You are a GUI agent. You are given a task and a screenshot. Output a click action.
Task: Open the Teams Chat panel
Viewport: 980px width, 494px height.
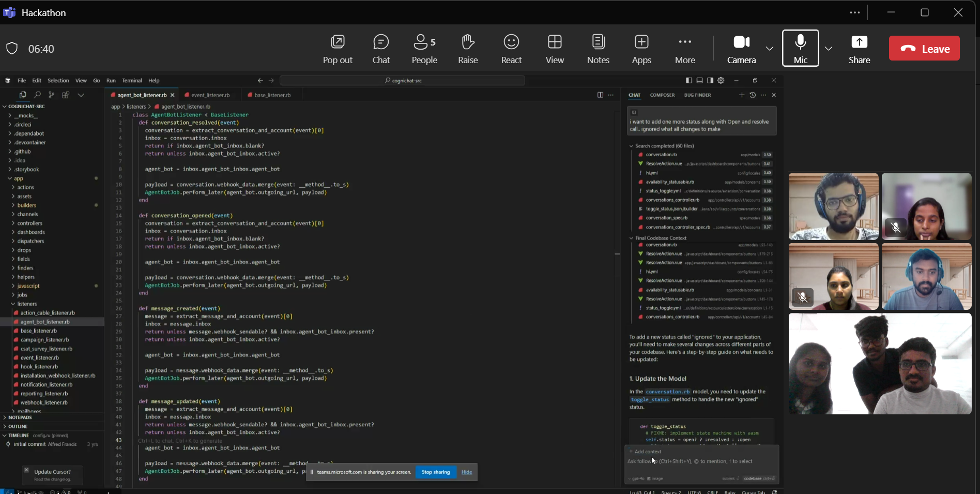pos(381,49)
